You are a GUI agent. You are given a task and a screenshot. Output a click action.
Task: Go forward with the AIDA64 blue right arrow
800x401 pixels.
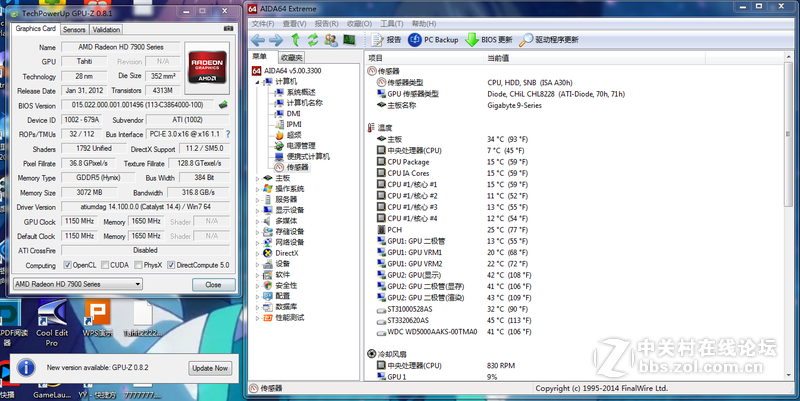coord(276,40)
